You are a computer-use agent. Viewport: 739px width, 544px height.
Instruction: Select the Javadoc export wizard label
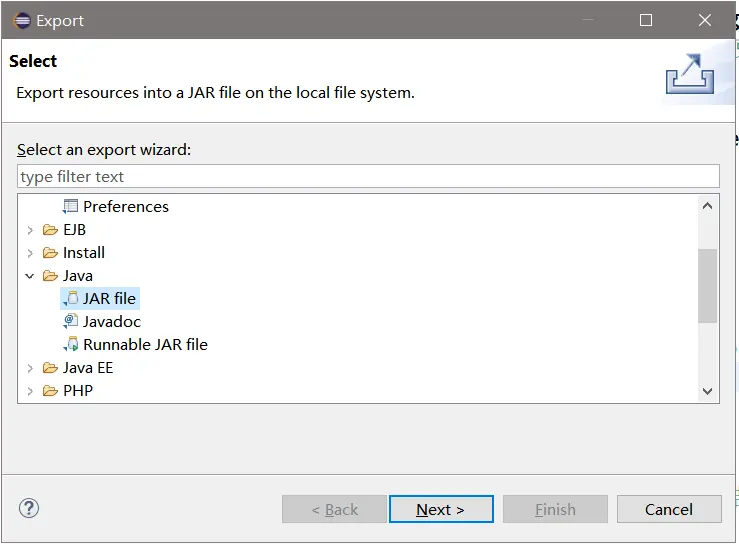[112, 321]
